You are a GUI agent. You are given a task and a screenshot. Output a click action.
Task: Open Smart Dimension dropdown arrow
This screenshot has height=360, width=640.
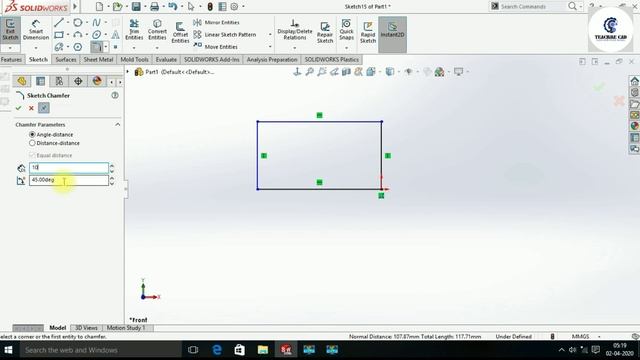pyautogui.click(x=36, y=48)
